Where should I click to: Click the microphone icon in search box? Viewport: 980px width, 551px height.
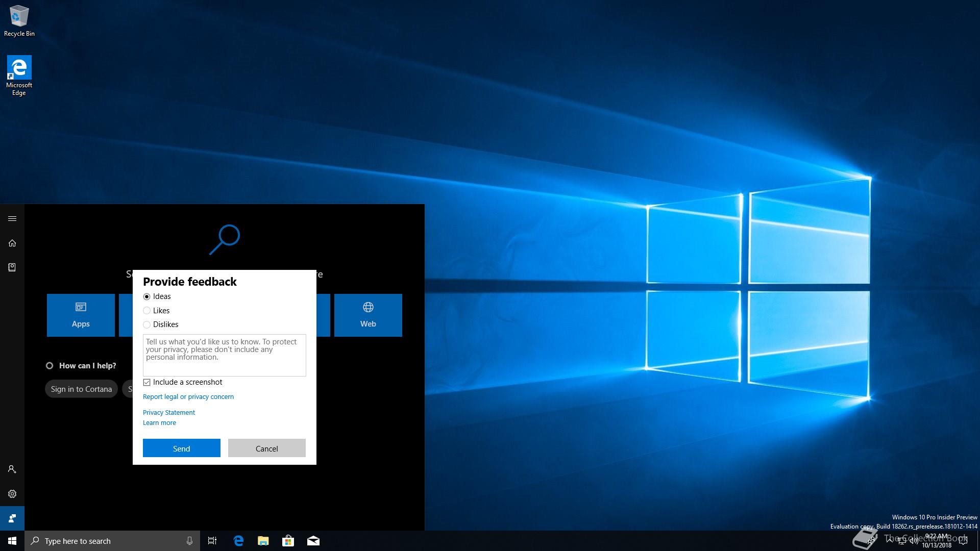[x=189, y=541]
